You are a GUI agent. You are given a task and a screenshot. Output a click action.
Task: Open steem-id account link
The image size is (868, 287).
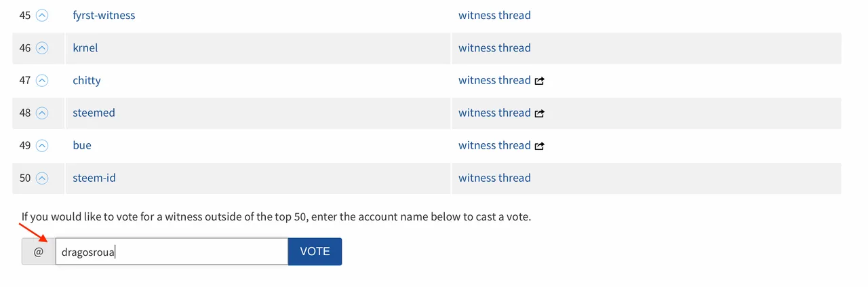(x=94, y=178)
